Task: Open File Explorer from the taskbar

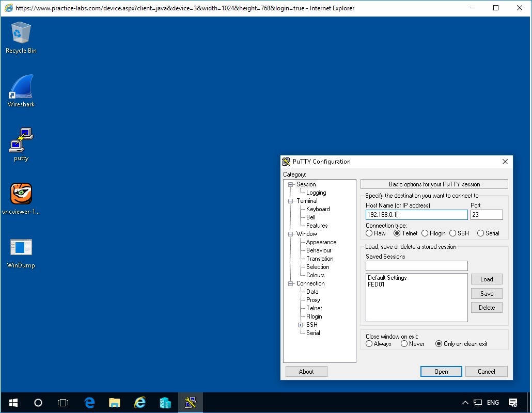Action: click(x=114, y=403)
